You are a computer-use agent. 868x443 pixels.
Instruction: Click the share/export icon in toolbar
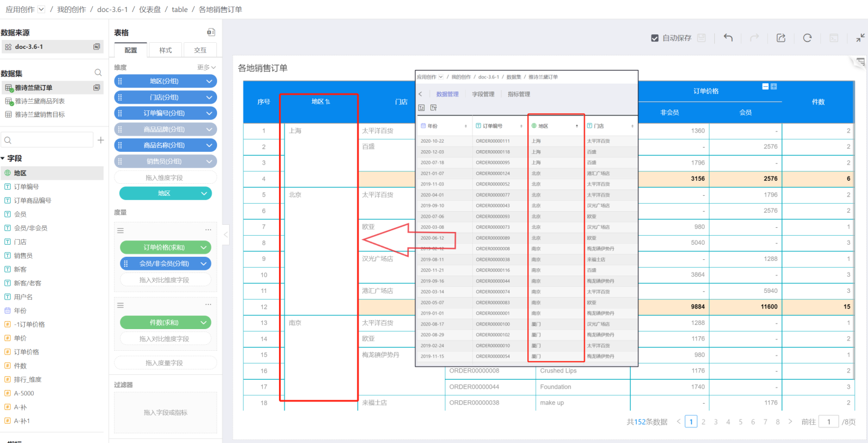point(781,38)
